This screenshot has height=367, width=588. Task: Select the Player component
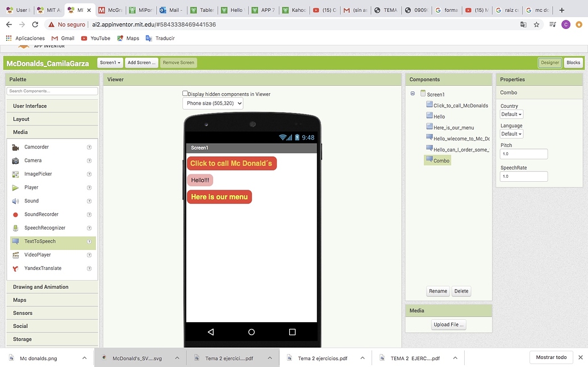click(32, 187)
